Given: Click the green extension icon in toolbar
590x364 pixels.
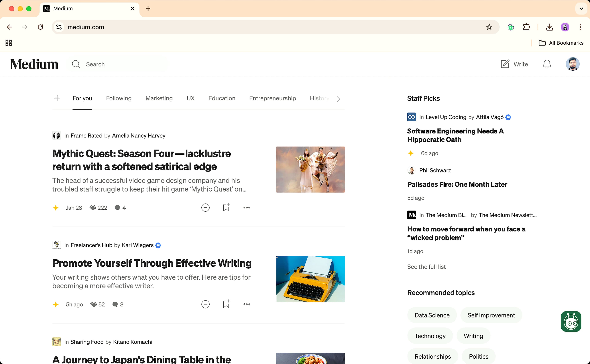Looking at the screenshot, I should coord(510,27).
